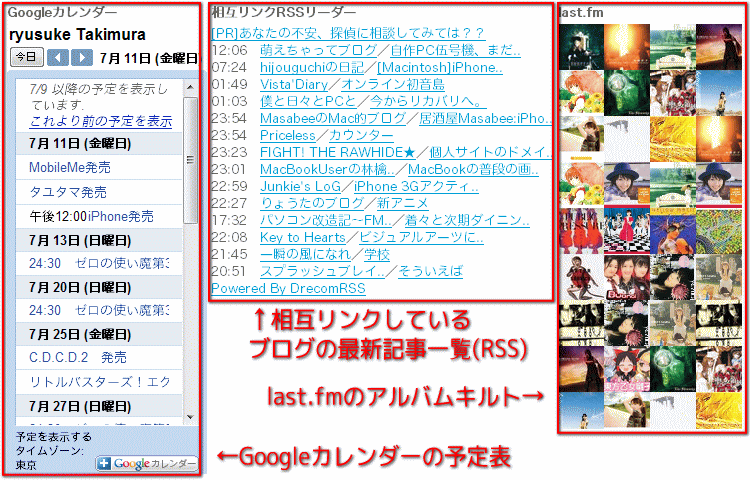Image resolution: width=750 pixels, height=480 pixels.
Task: Click the 今日 button in Google Calendar
Action: tap(27, 57)
